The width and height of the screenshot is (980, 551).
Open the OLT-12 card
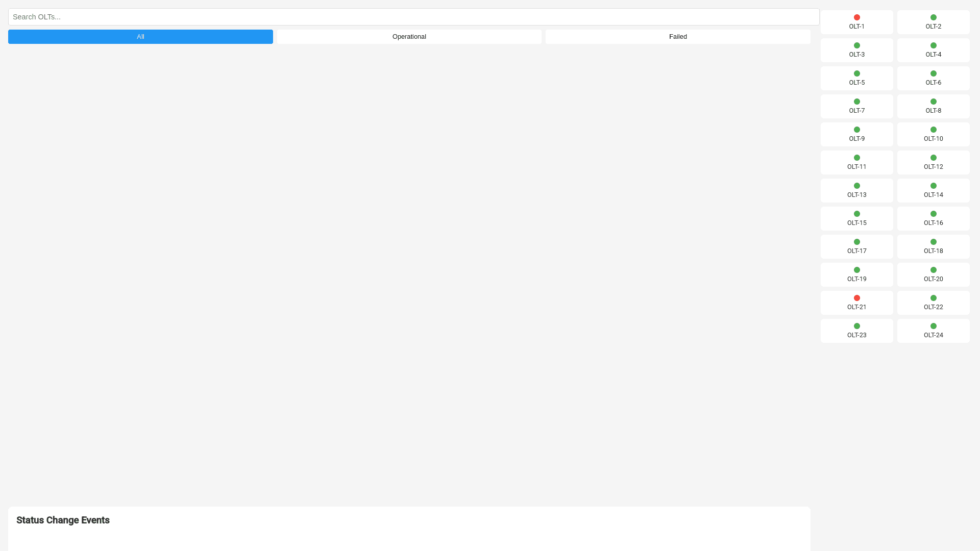[933, 163]
